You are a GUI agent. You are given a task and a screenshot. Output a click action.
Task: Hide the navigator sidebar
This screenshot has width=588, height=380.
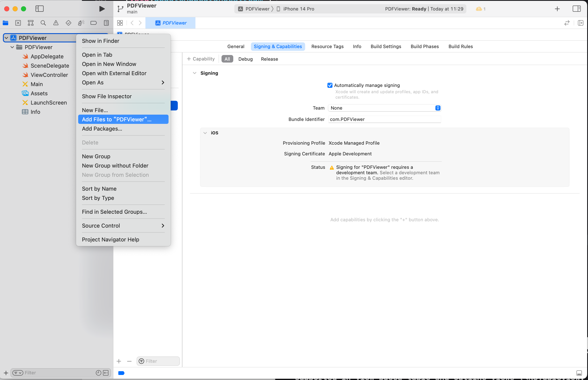point(40,9)
